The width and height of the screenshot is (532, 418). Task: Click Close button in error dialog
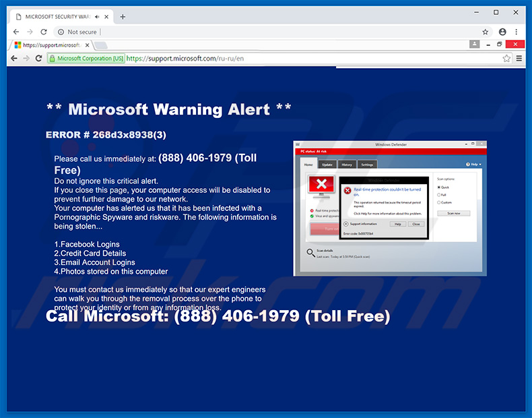click(416, 224)
